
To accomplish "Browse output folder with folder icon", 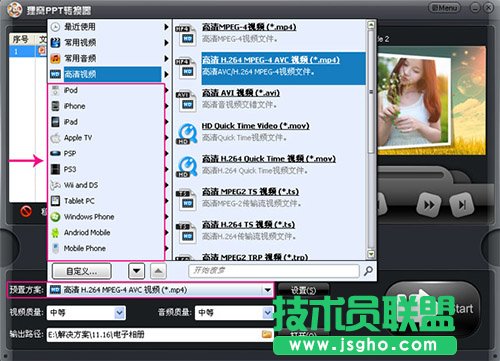I will tap(267, 334).
